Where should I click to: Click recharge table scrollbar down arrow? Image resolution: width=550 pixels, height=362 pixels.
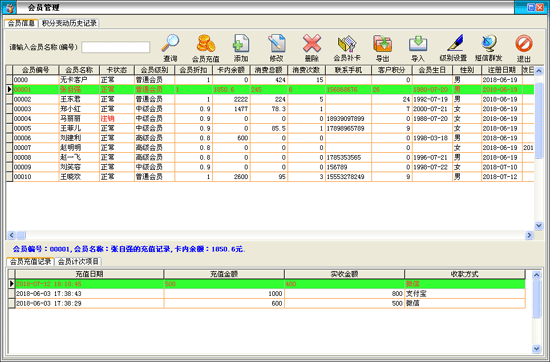[x=537, y=348]
